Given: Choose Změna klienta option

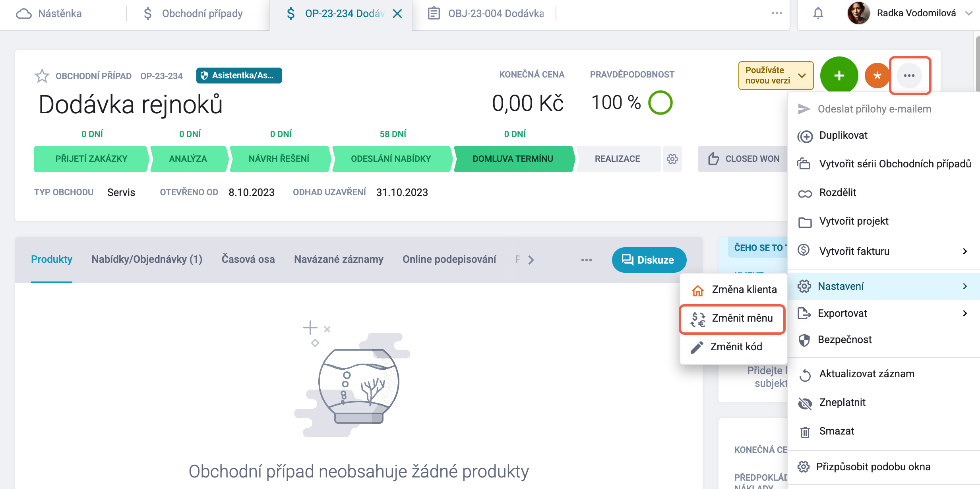Looking at the screenshot, I should 733,289.
